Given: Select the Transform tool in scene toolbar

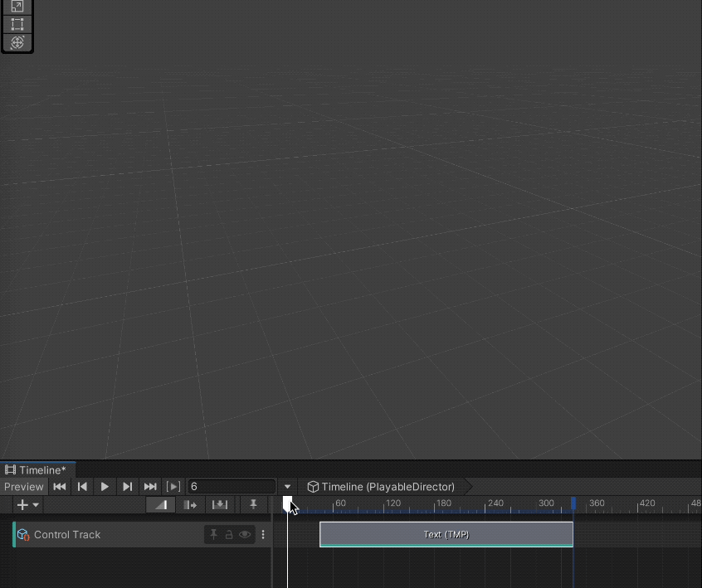Looking at the screenshot, I should coord(17,42).
